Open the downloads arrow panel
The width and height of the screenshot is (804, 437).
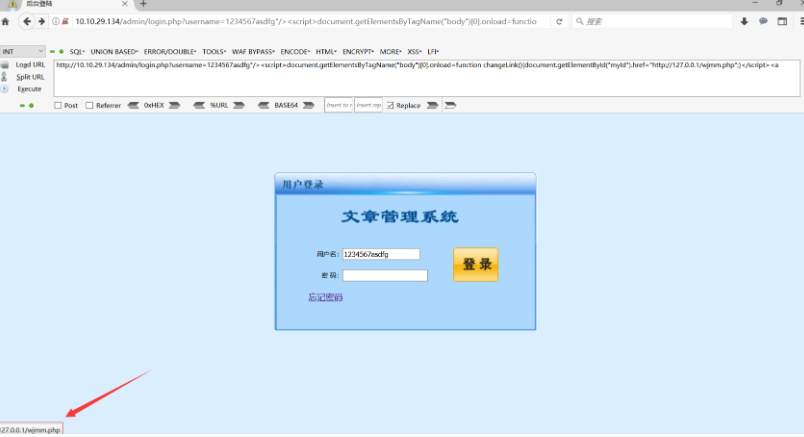744,22
